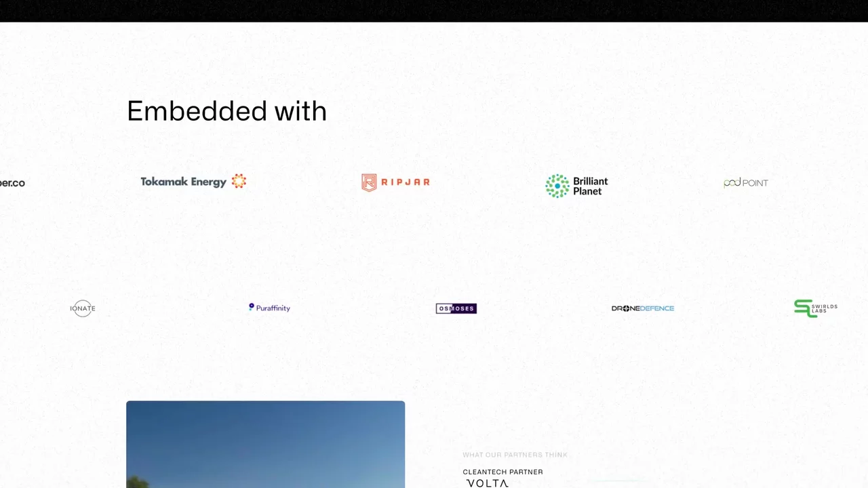Click the Brilliant Planet name text
The width and height of the screenshot is (868, 488).
(591, 186)
